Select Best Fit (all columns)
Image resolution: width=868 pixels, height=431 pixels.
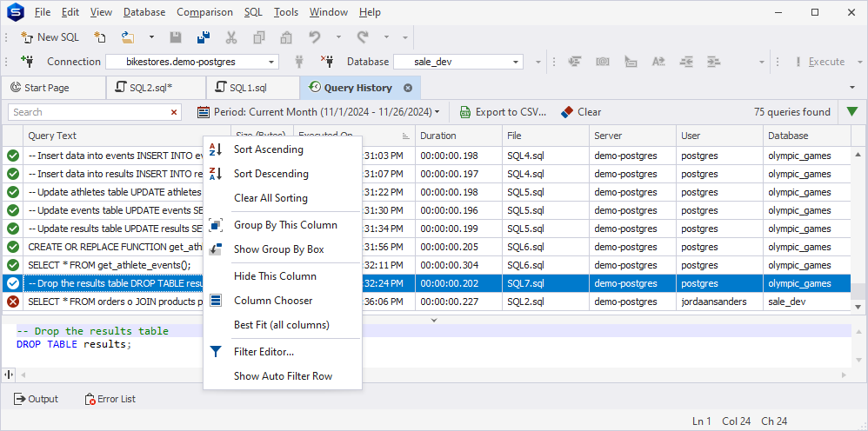click(283, 325)
